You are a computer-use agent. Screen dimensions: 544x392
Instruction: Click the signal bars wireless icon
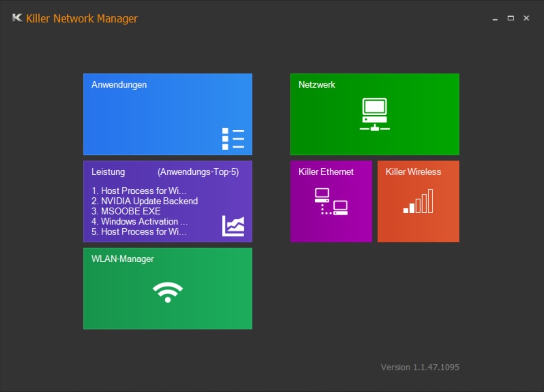[x=418, y=201]
